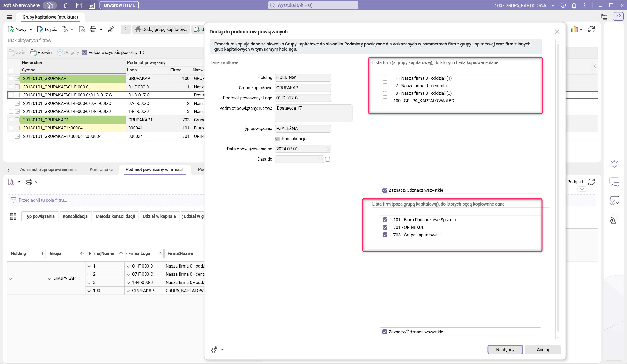
Task: Click the chart icon in toolbar
Action: [574, 29]
